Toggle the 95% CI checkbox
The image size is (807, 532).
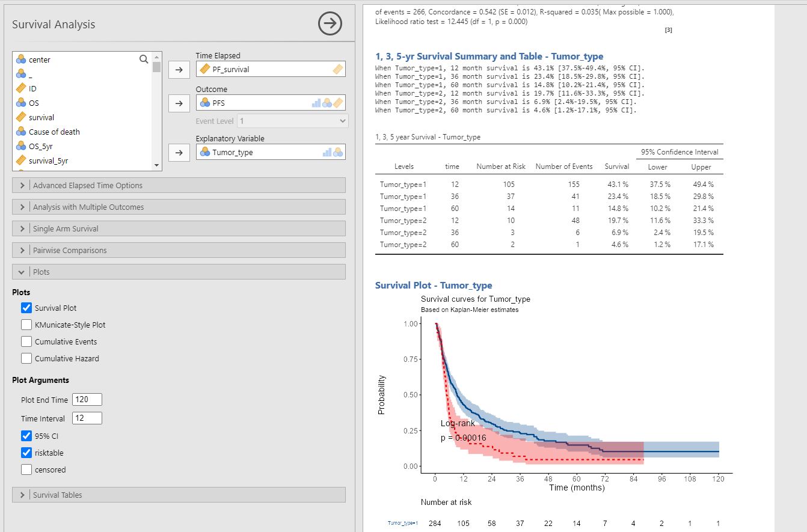point(26,436)
